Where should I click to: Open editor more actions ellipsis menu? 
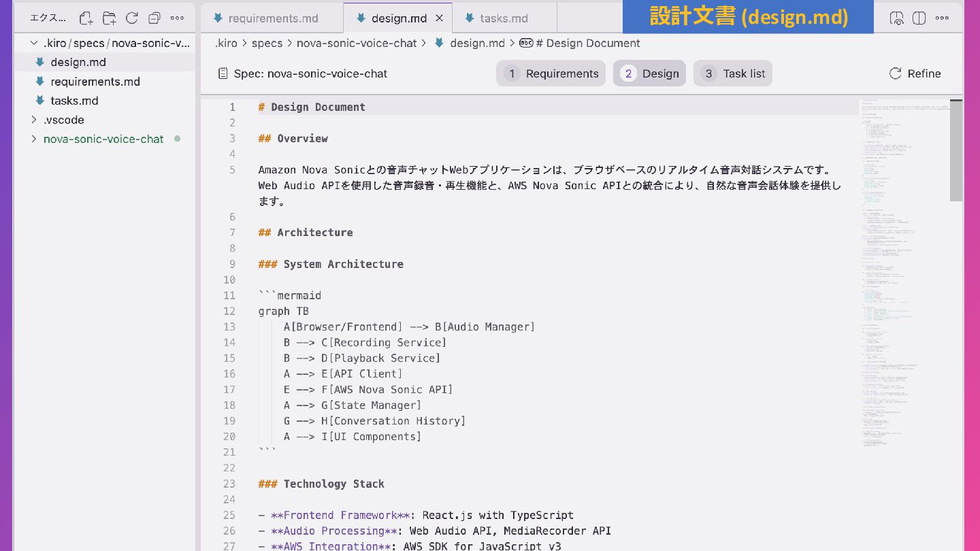click(x=943, y=18)
